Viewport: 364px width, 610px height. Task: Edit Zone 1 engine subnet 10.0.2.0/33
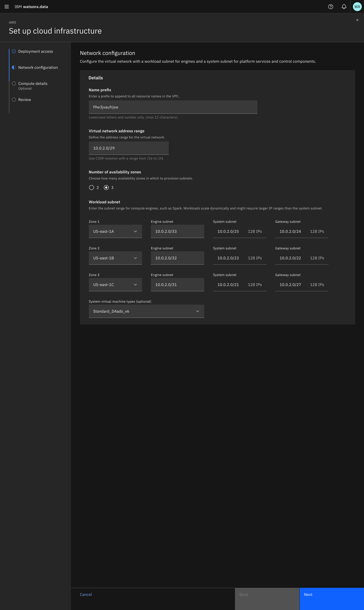pos(178,231)
